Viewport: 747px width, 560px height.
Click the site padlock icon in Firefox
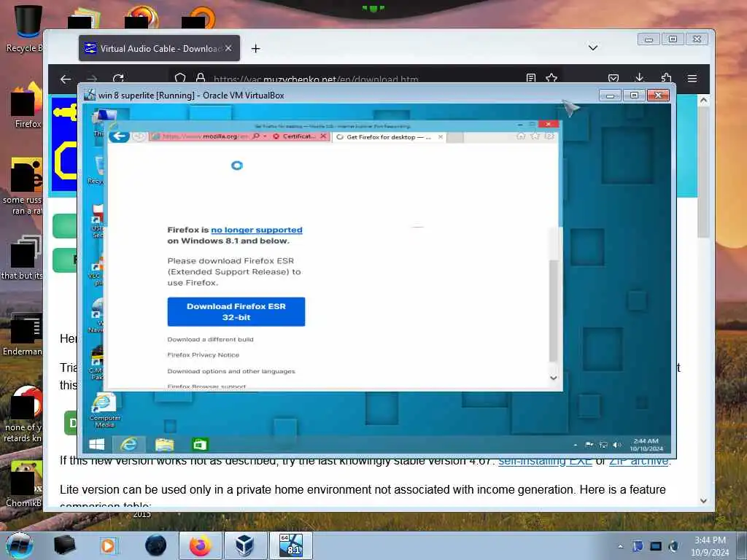click(201, 78)
